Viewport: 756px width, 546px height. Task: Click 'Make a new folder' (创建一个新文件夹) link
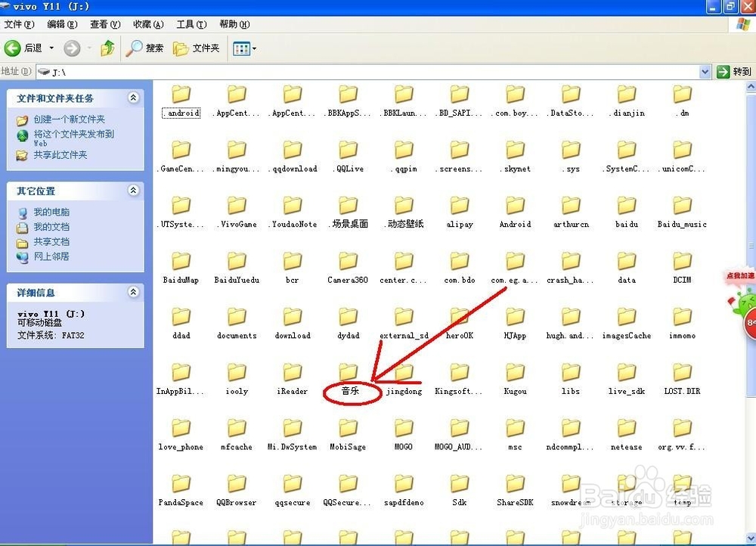tap(69, 119)
